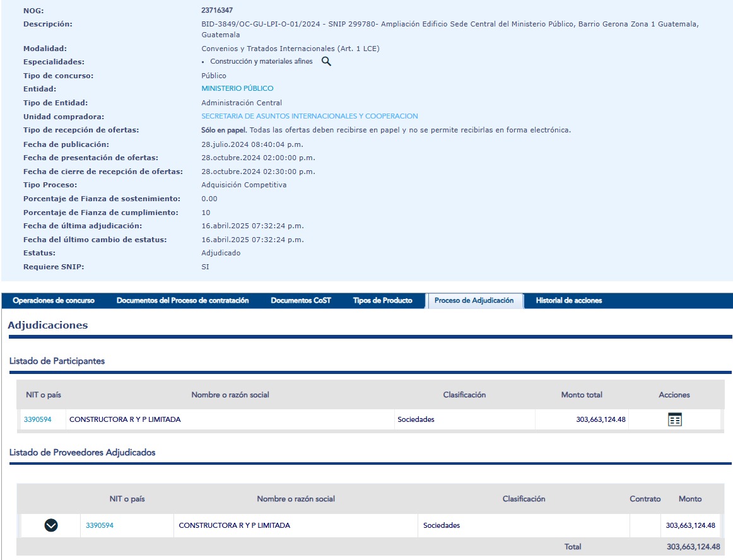Click the NOG number 23716347
The width and height of the screenshot is (733, 560).
(x=217, y=11)
